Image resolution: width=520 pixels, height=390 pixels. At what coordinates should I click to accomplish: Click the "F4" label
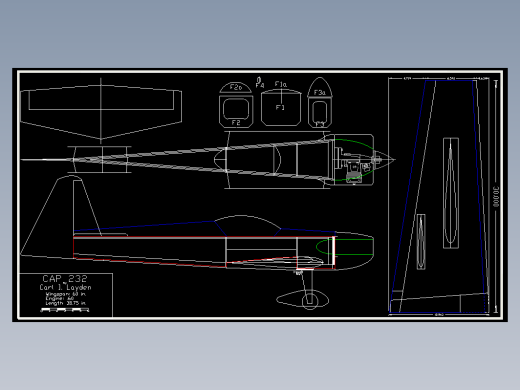260,85
